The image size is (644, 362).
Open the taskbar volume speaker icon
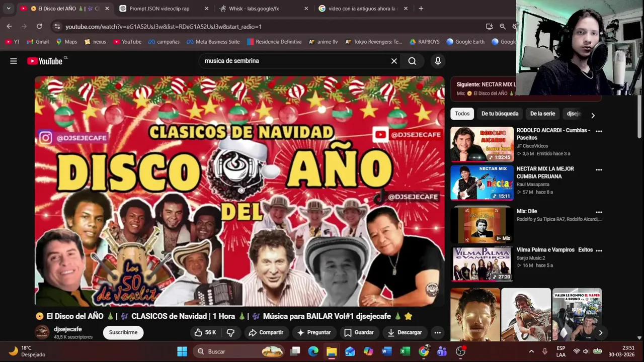(586, 351)
